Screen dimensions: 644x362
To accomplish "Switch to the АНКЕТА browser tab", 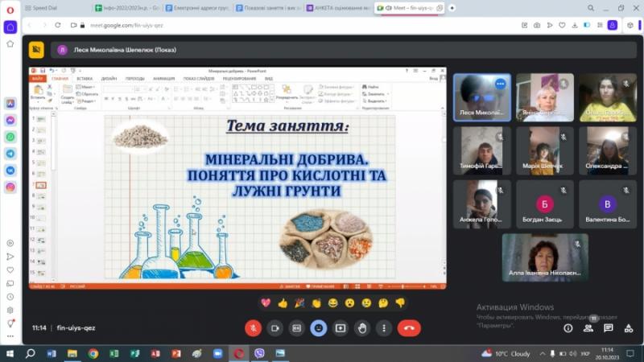I will (338, 8).
